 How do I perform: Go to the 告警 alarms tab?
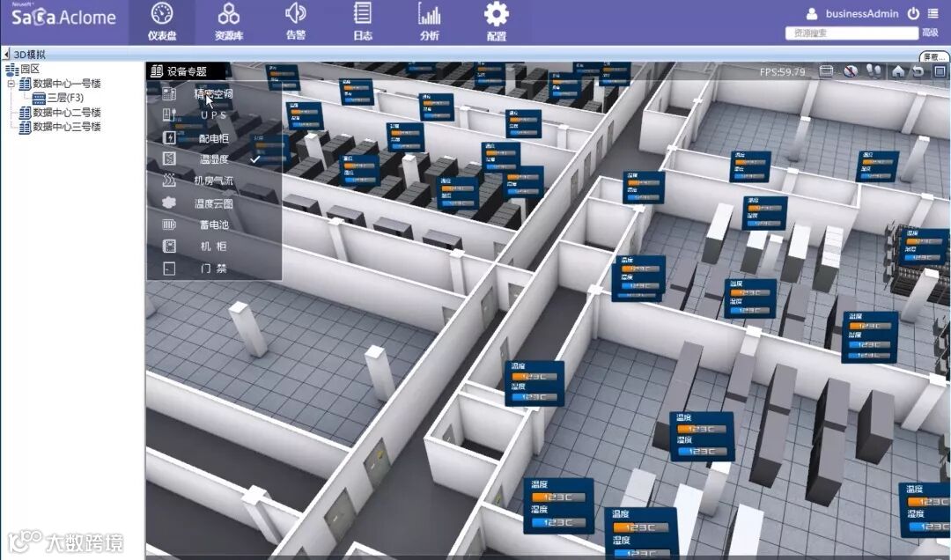point(295,22)
